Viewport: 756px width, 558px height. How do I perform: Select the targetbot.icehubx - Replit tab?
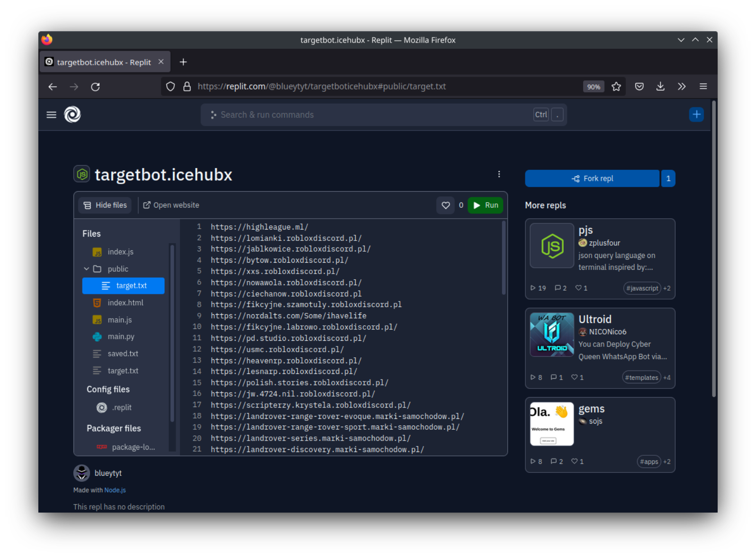pos(105,62)
